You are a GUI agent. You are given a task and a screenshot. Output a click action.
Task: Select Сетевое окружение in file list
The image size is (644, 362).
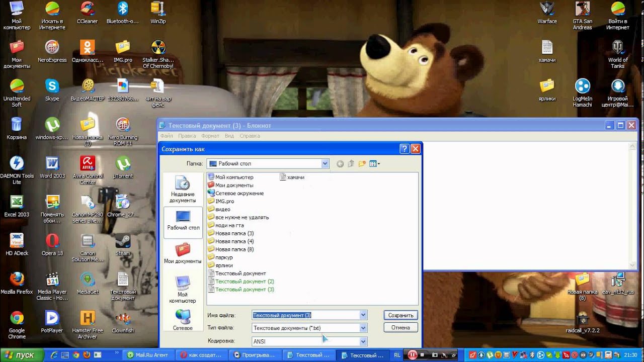point(235,193)
